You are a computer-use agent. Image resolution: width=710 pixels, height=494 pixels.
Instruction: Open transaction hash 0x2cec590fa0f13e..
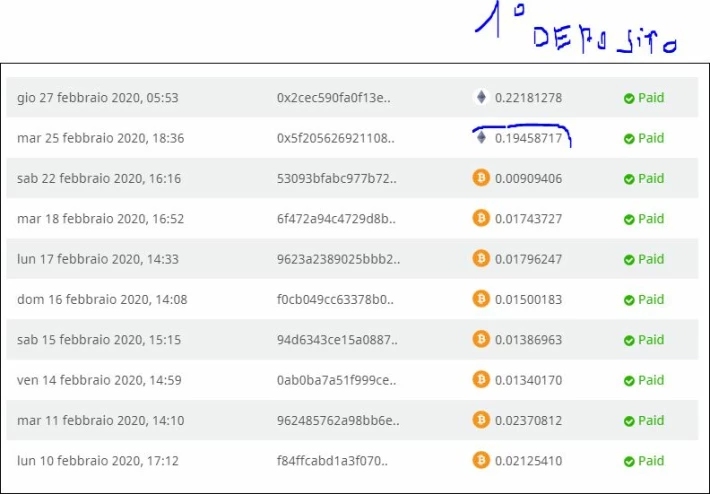[334, 98]
